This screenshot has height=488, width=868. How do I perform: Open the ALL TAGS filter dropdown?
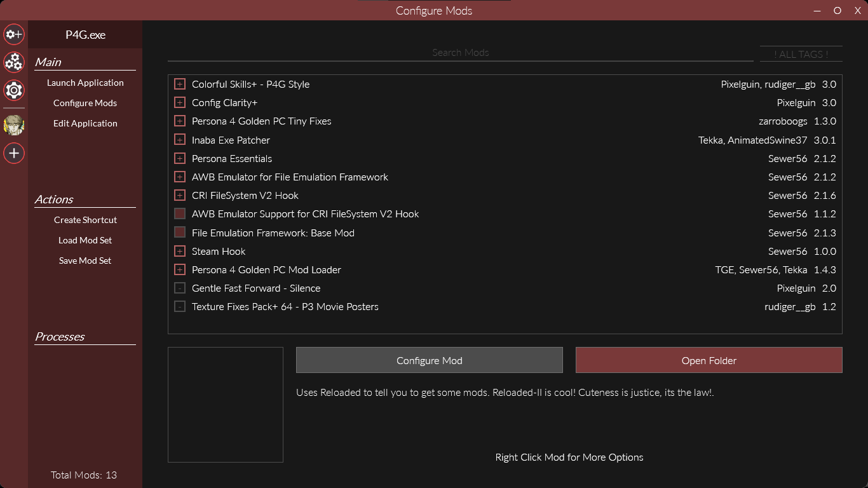click(x=801, y=54)
